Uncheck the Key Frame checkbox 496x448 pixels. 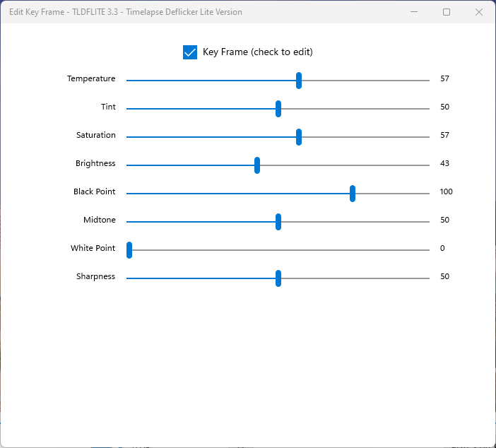coord(190,52)
